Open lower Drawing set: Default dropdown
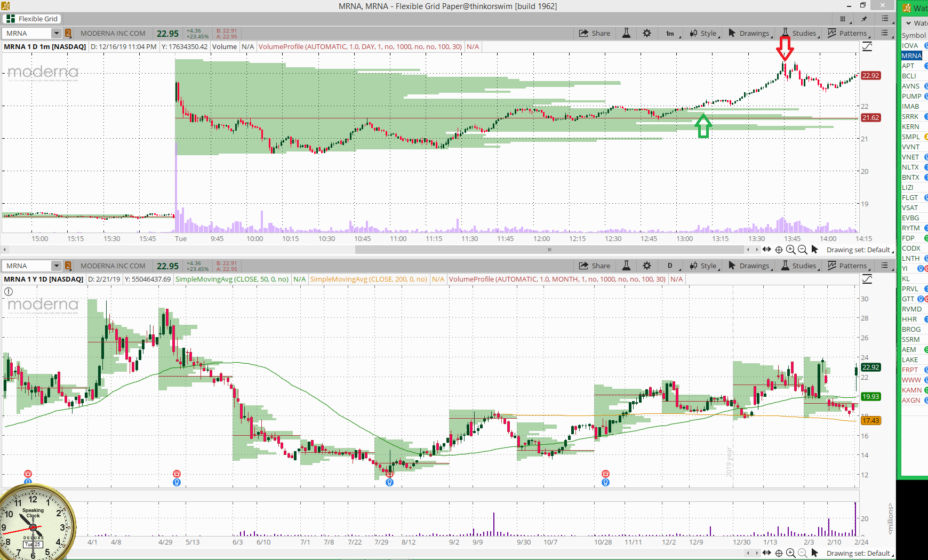The image size is (928, 560). pos(860,553)
